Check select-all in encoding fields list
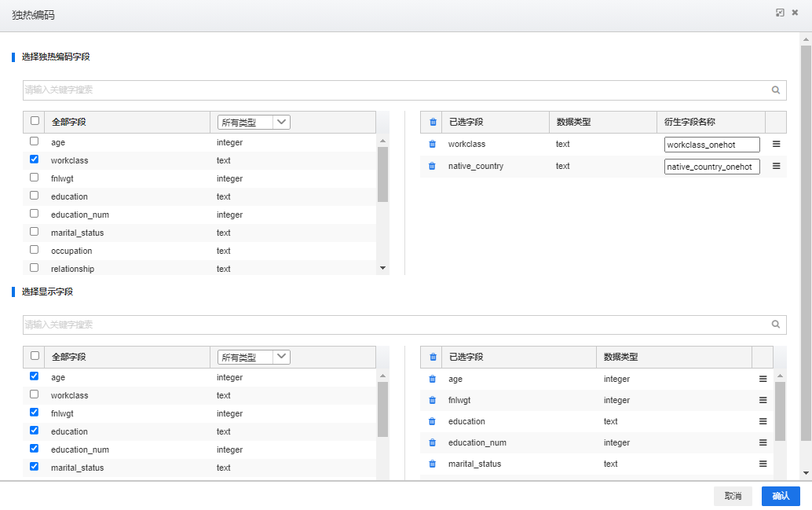Viewport: 812px width, 510px height. [x=35, y=121]
